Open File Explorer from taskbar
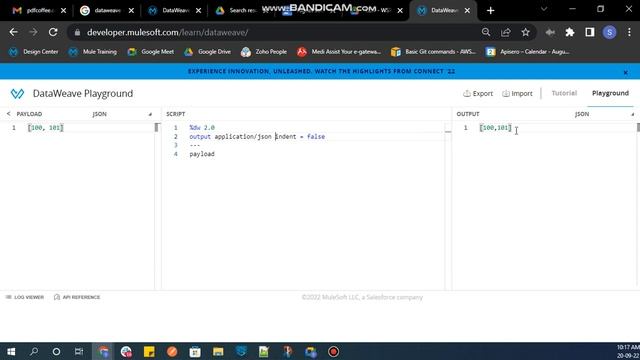The width and height of the screenshot is (640, 360). [x=218, y=351]
